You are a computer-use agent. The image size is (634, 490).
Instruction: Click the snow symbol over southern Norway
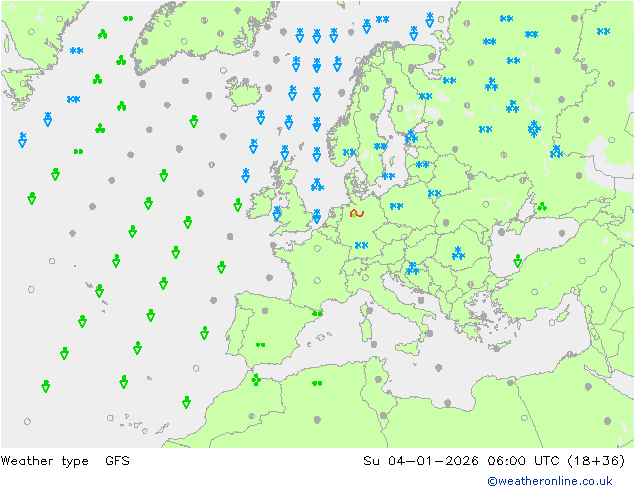click(x=349, y=152)
